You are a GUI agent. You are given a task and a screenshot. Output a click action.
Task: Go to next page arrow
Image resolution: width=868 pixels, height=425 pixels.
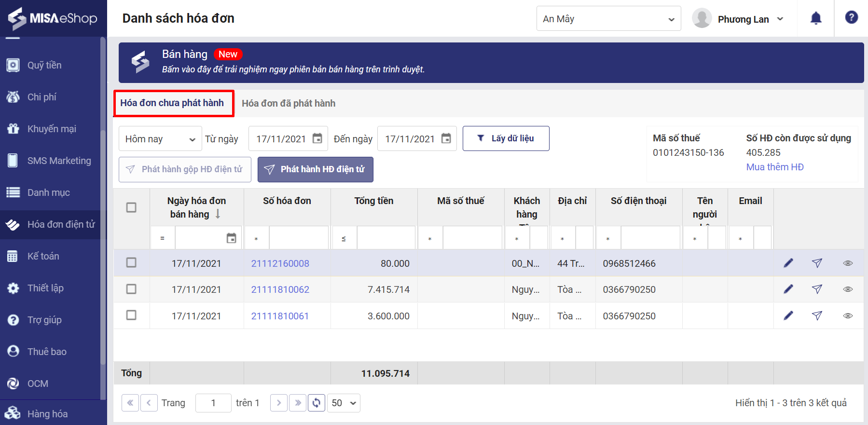pyautogui.click(x=279, y=403)
